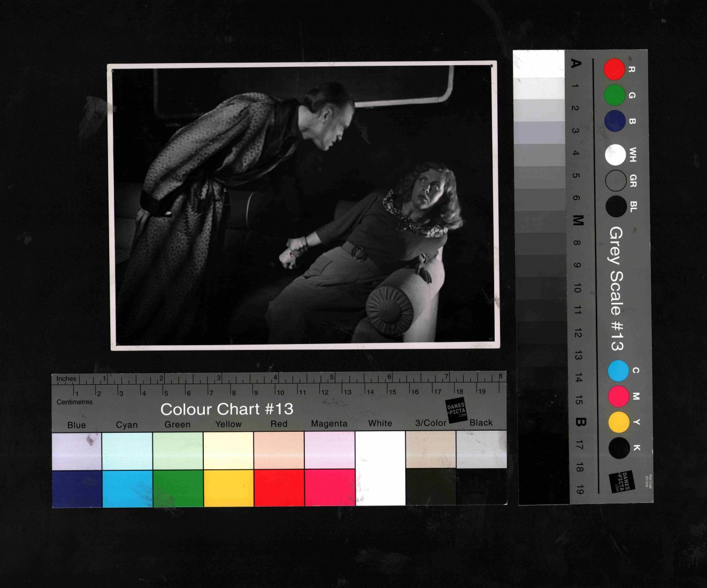The width and height of the screenshot is (707, 588).
Task: Click the red circle labeled R
Action: (614, 70)
